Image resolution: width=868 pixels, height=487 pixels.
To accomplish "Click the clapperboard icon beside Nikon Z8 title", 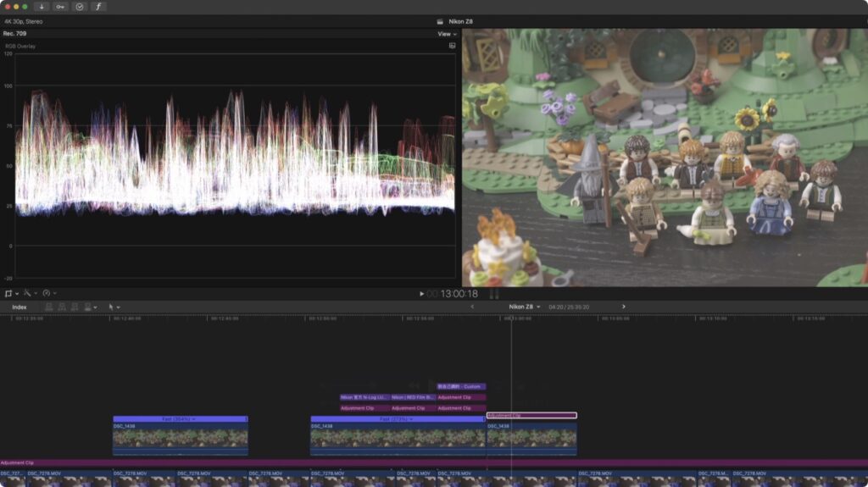I will coord(440,21).
